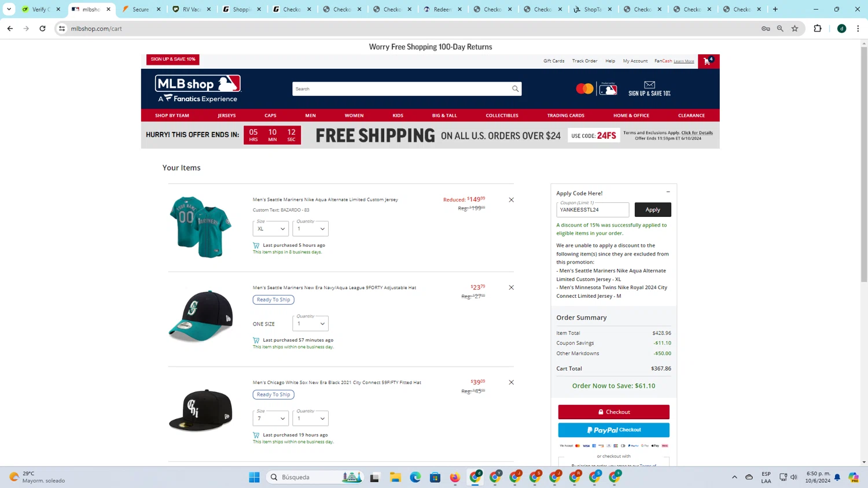This screenshot has width=868, height=488.
Task: Click the browser address bar URL
Action: coord(97,28)
